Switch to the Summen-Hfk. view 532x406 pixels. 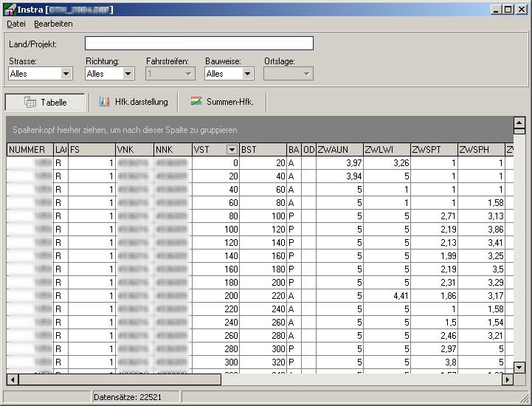tap(222, 102)
